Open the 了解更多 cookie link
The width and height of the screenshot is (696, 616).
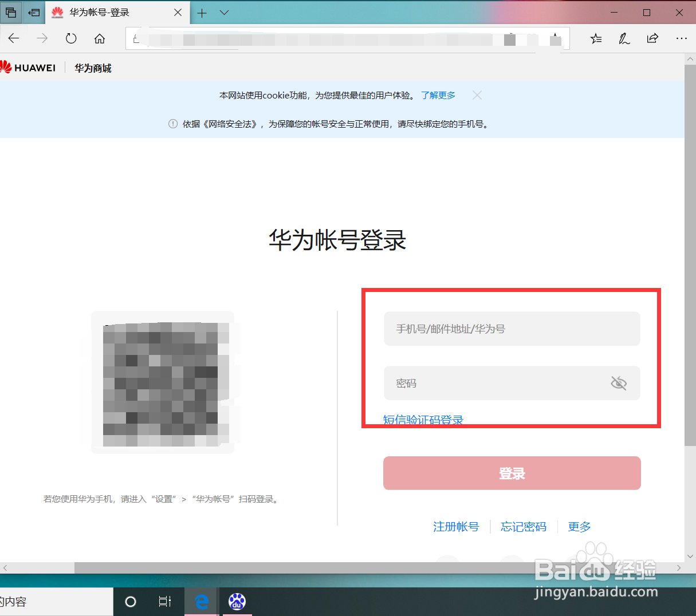(438, 95)
